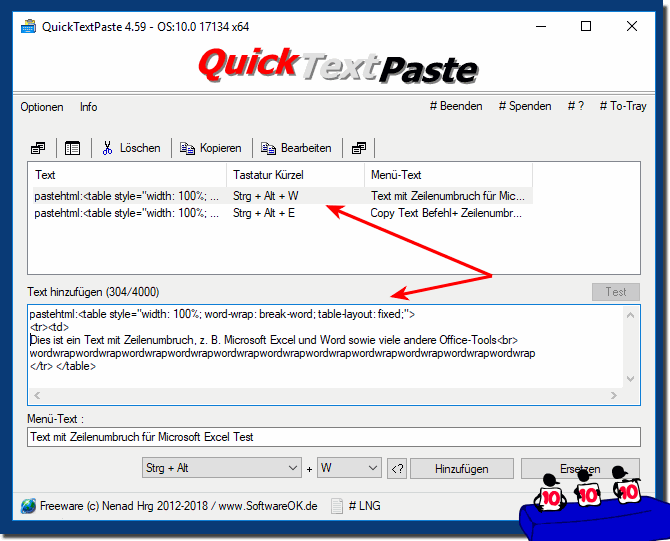This screenshot has width=670, height=541.
Task: Click the 'Text mit Zeilenumbruch für Mic...' cell
Action: tap(447, 196)
